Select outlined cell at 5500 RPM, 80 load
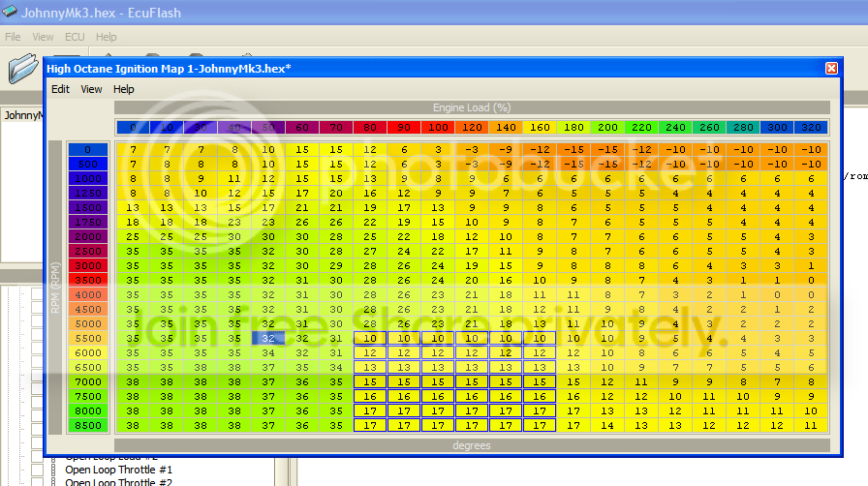868x486 pixels. click(x=370, y=338)
